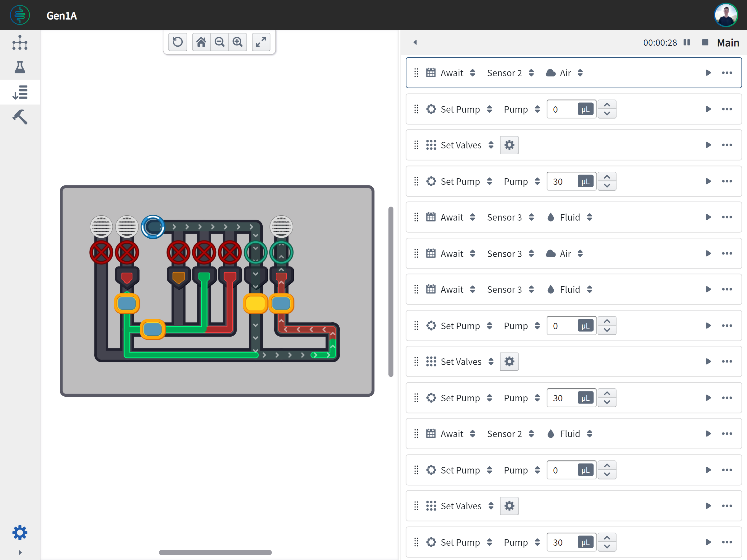Image resolution: width=747 pixels, height=560 pixels.
Task: Toggle the leftmost closed red valve
Action: point(101,252)
